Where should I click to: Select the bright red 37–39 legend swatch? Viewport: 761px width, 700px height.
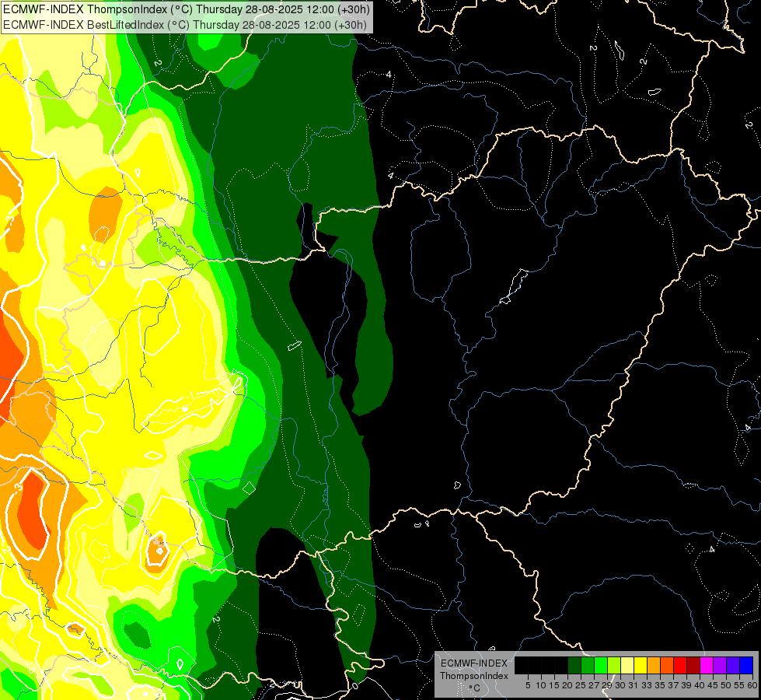(680, 665)
